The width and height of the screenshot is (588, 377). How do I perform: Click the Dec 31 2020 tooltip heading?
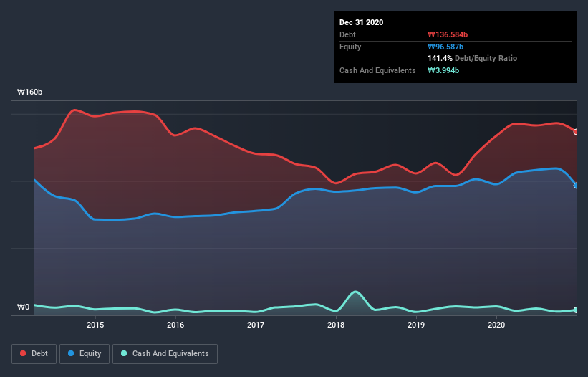point(361,22)
